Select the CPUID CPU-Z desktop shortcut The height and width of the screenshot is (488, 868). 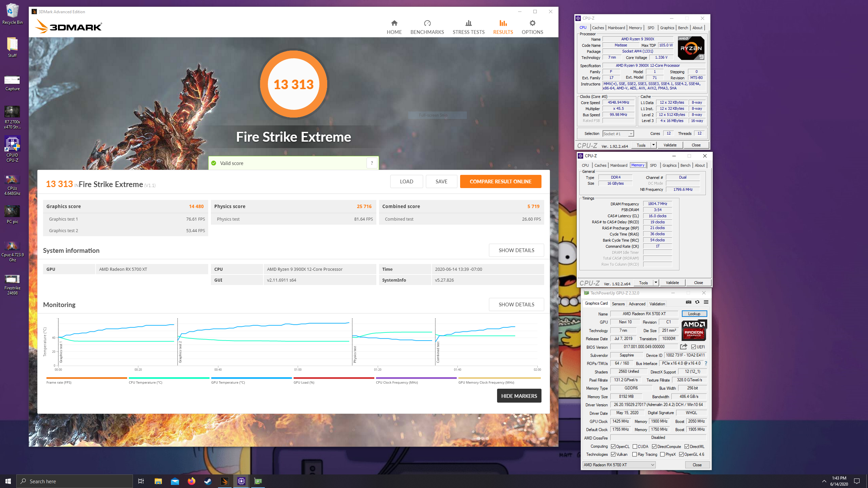(x=13, y=149)
